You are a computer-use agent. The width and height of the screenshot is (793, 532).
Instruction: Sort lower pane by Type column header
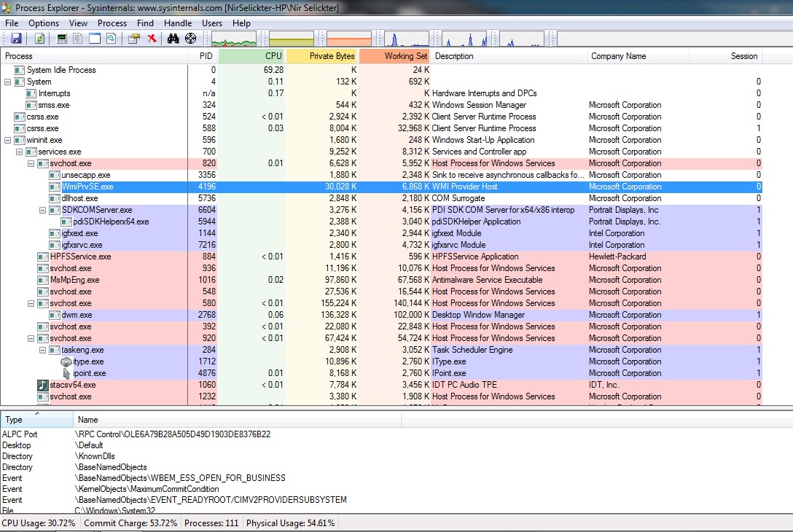(37, 420)
